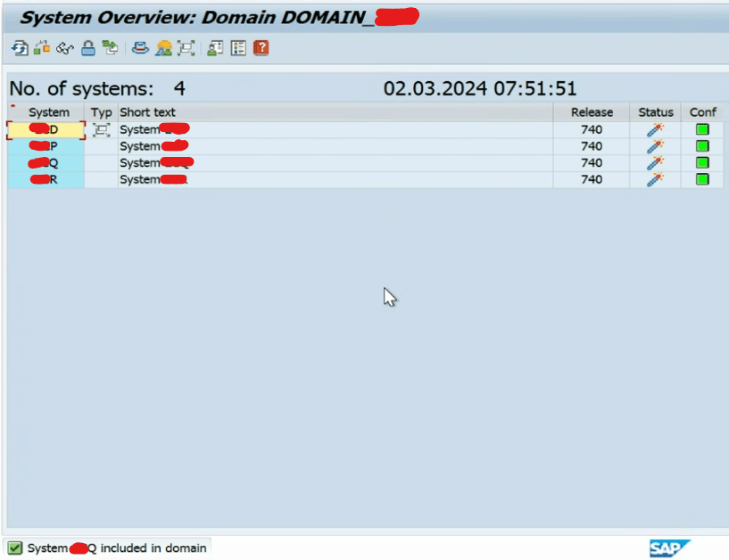The width and height of the screenshot is (729, 560).
Task: Click the Status wand icon for system ending in P
Action: (655, 146)
